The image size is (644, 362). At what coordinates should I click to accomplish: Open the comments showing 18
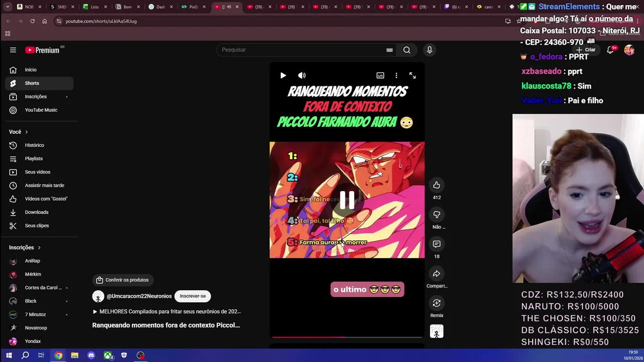(x=437, y=244)
